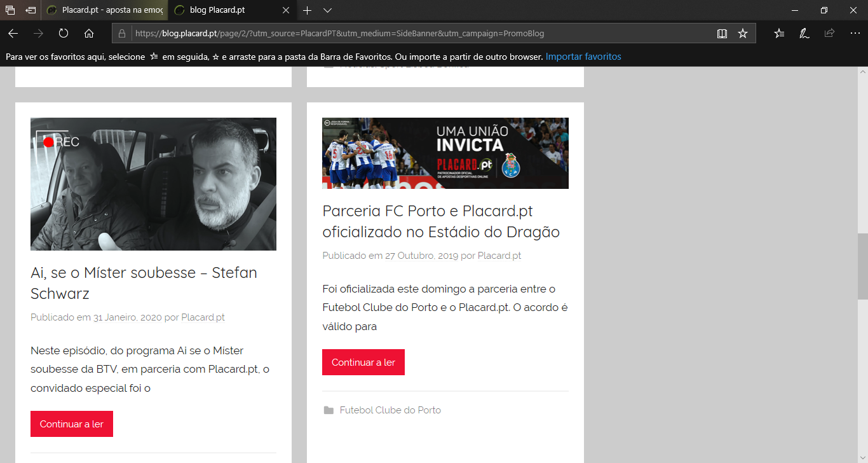
Task: Close the blog Placard.pt tab
Action: click(x=286, y=10)
